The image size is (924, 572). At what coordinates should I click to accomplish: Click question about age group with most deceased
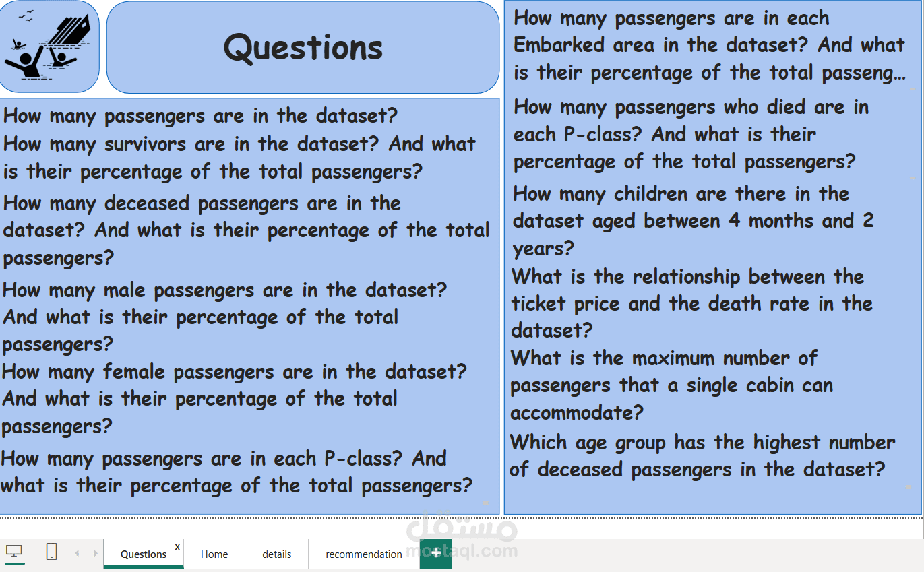(x=703, y=455)
